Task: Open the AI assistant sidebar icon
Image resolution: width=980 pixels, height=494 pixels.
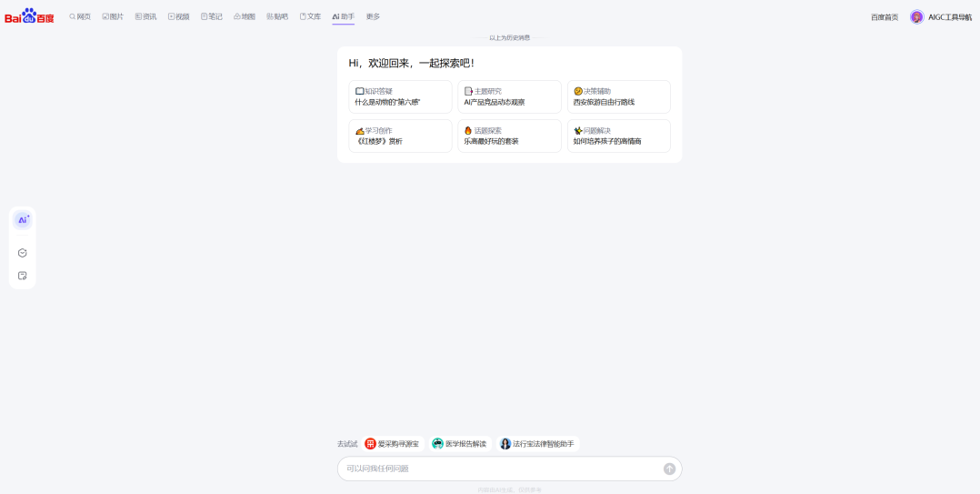Action: pyautogui.click(x=23, y=220)
